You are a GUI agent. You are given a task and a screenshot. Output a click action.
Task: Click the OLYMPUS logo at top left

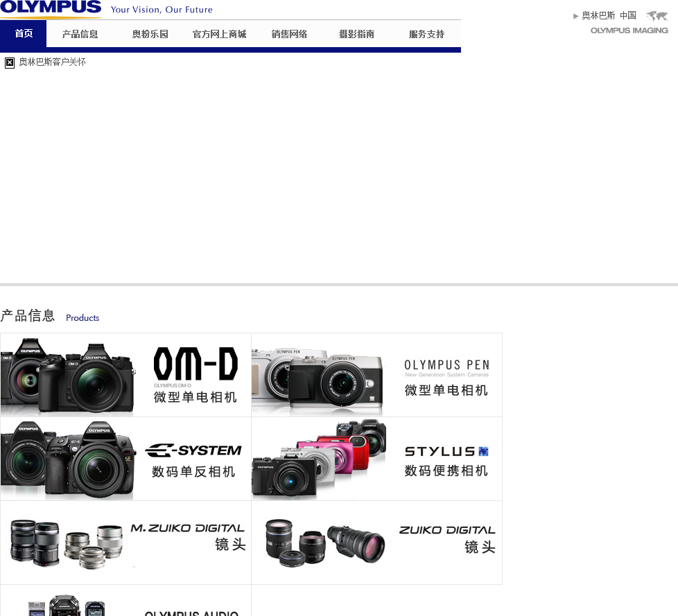click(51, 8)
